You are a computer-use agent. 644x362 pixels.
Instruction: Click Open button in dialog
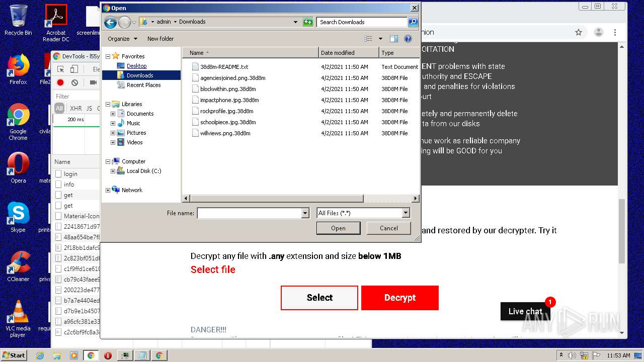(338, 228)
